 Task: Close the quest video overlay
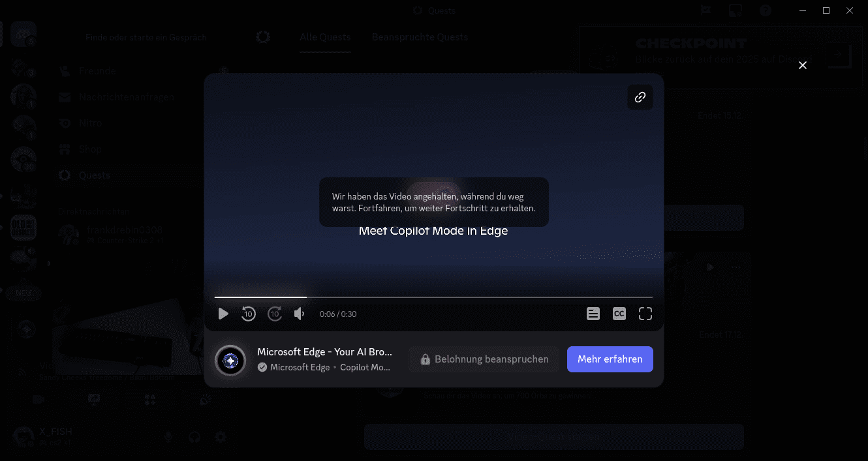pos(803,65)
